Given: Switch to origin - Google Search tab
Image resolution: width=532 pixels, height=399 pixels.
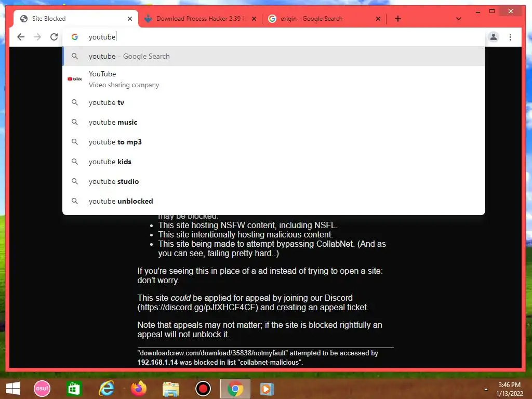Looking at the screenshot, I should click(x=324, y=19).
